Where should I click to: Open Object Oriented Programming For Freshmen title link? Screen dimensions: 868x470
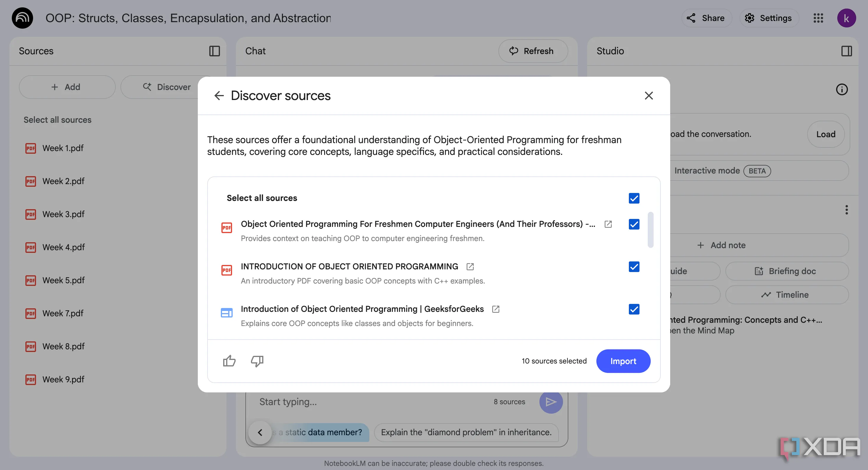pyautogui.click(x=418, y=224)
